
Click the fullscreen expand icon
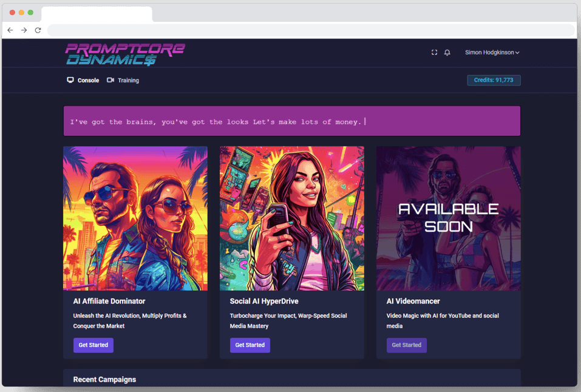point(434,53)
